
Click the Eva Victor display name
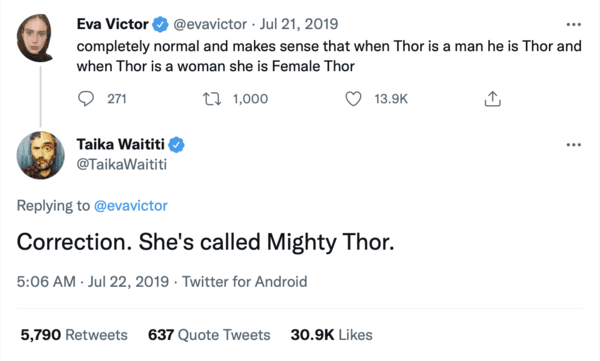point(112,24)
